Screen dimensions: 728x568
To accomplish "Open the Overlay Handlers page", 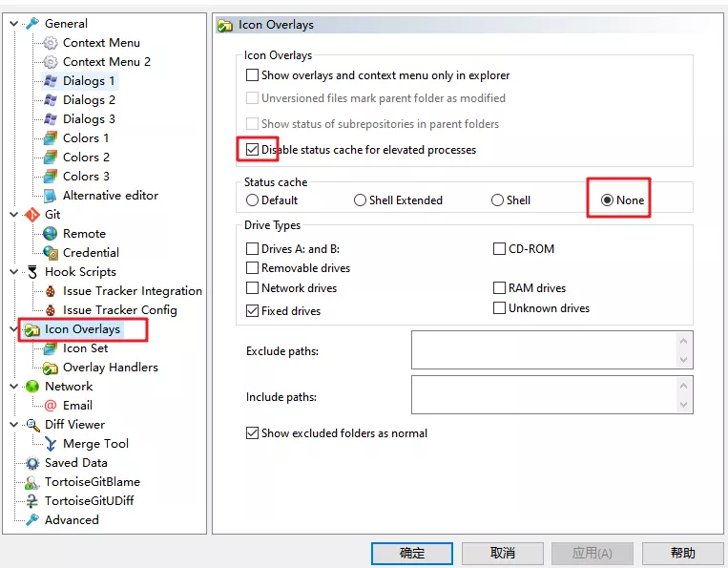I will point(111,368).
